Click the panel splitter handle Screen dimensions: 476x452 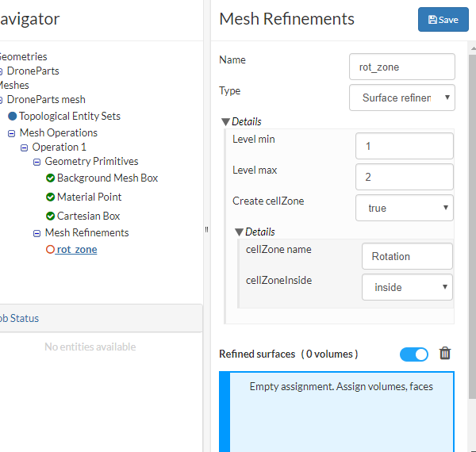(206, 229)
